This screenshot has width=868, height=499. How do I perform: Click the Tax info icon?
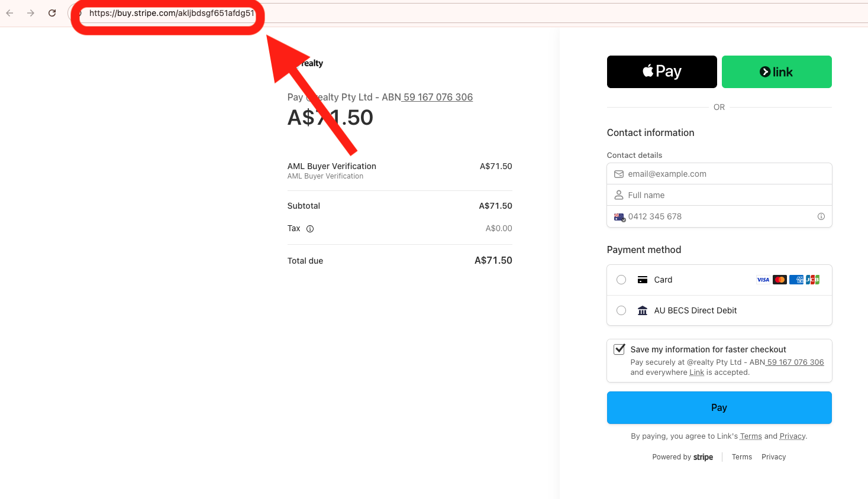coord(310,229)
